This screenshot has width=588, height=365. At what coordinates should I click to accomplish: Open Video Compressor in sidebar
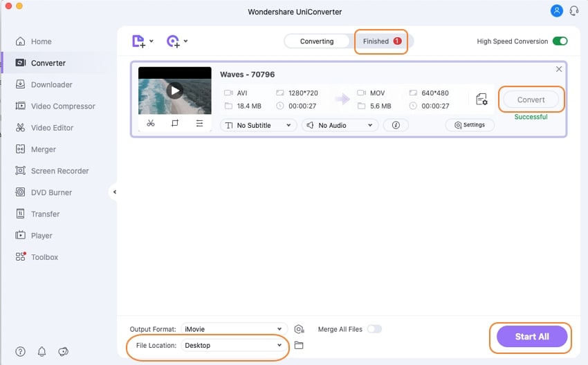[x=63, y=106]
